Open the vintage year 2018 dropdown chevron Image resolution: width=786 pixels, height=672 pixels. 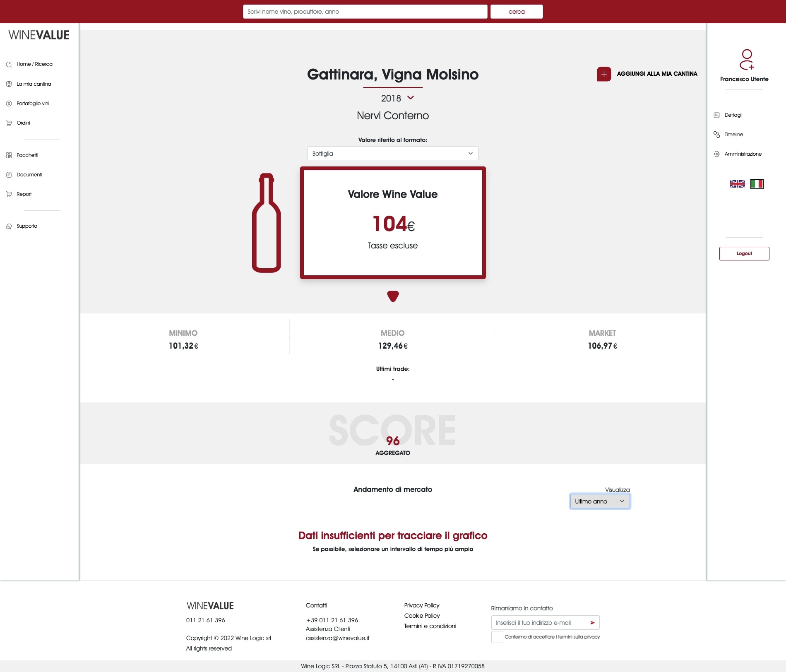pyautogui.click(x=411, y=98)
